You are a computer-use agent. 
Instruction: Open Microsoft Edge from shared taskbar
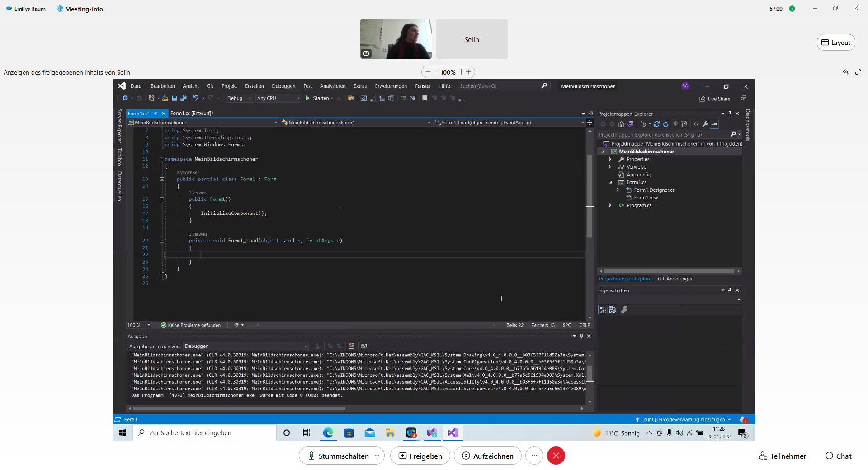click(328, 433)
